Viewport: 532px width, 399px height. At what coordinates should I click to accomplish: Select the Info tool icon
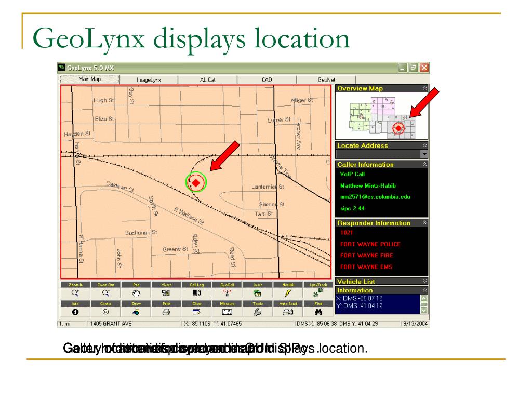pos(75,312)
